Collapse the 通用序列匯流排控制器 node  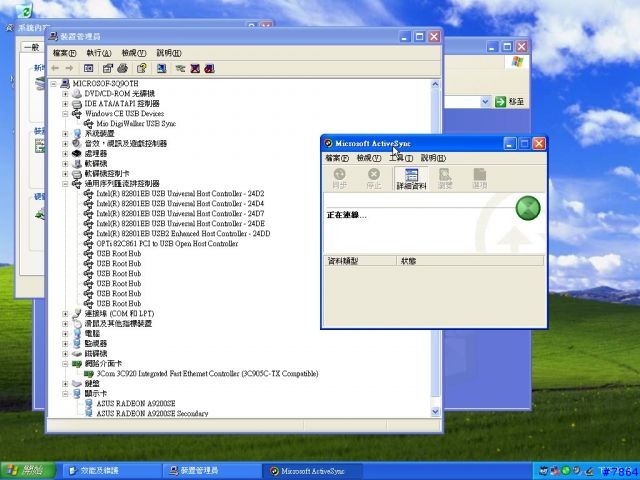click(65, 184)
